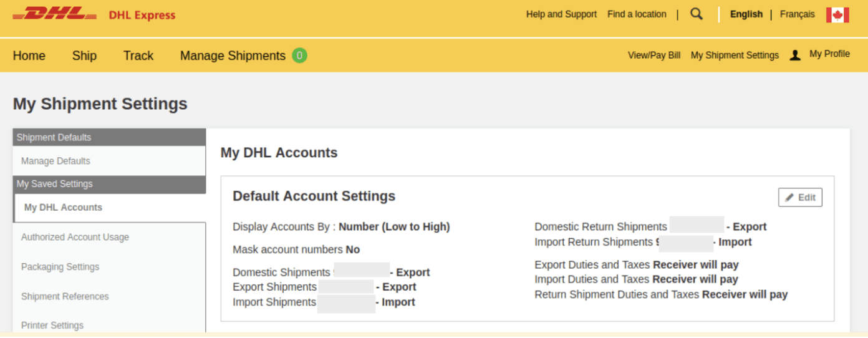The image size is (868, 338).
Task: Click Number (Low to High) value
Action: [394, 227]
